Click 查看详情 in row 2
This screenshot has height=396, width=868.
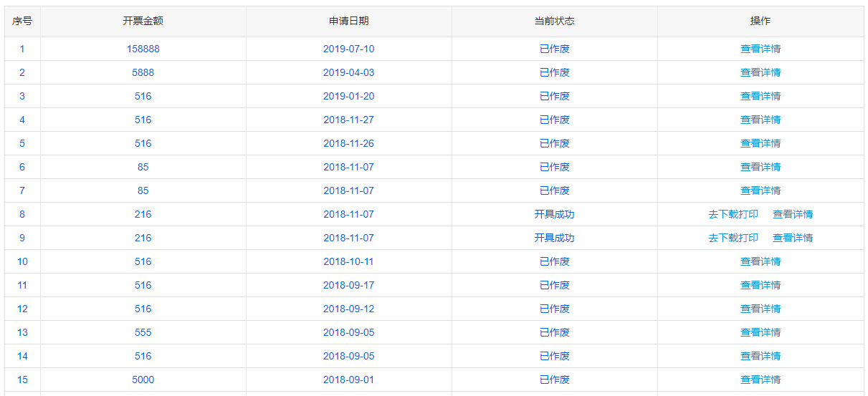pos(760,72)
